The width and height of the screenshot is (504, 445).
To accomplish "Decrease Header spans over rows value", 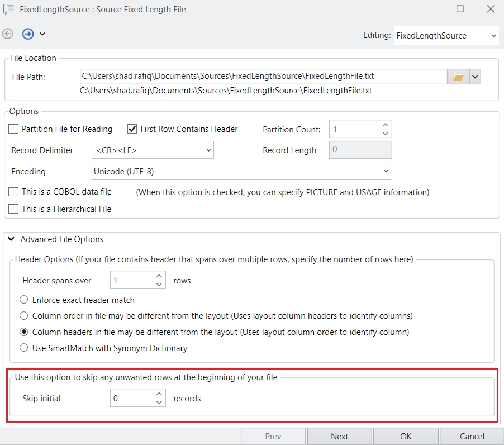I will (159, 284).
